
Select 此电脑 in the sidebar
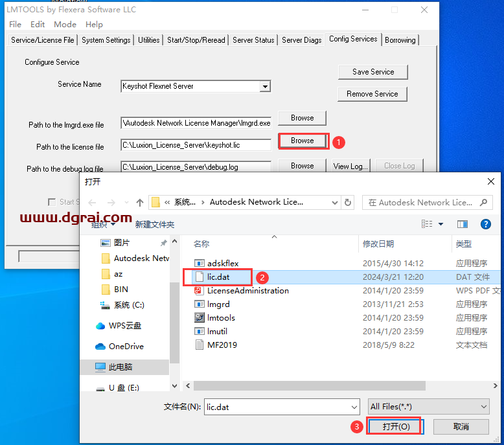(124, 367)
